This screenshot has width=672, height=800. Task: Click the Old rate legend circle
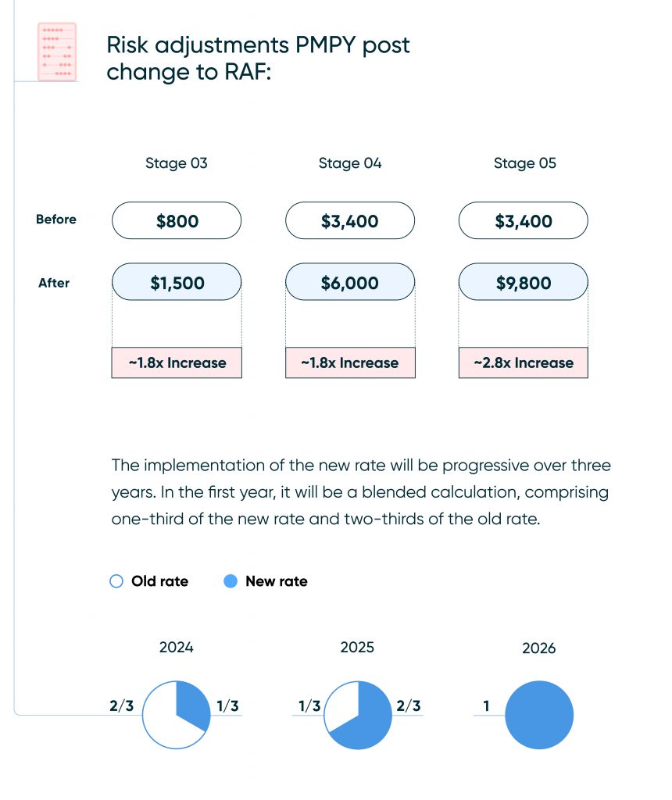tap(117, 581)
